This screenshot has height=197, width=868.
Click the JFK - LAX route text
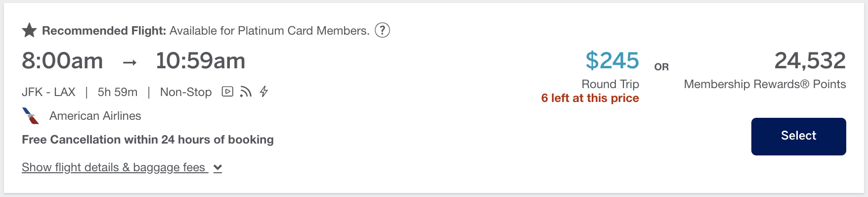48,92
